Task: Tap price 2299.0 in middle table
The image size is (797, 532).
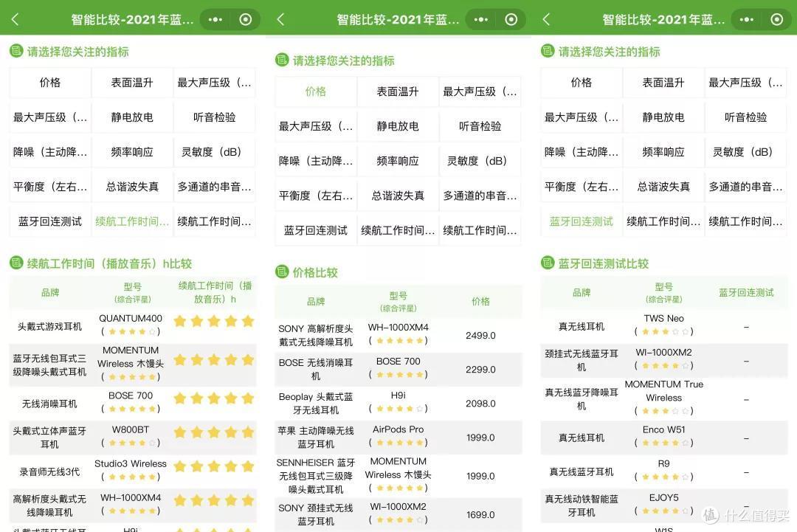Action: (480, 370)
